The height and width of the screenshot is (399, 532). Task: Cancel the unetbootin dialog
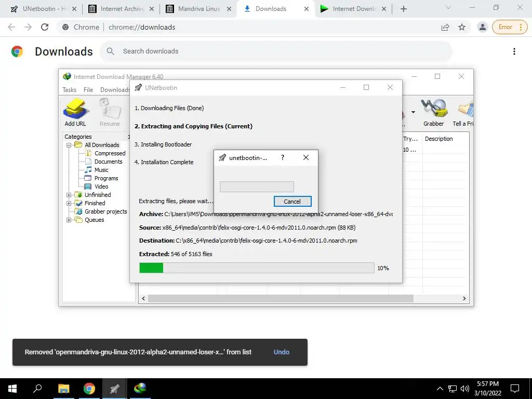coord(292,201)
